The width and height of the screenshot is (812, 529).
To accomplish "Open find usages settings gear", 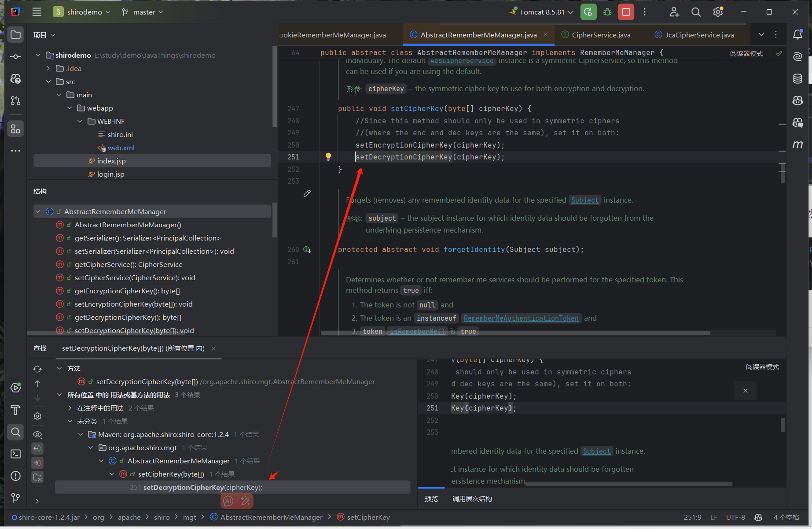I will pyautogui.click(x=37, y=416).
